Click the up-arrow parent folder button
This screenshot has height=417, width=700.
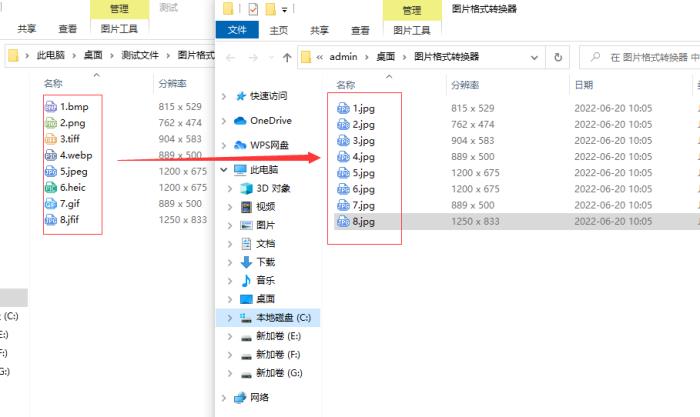click(287, 57)
